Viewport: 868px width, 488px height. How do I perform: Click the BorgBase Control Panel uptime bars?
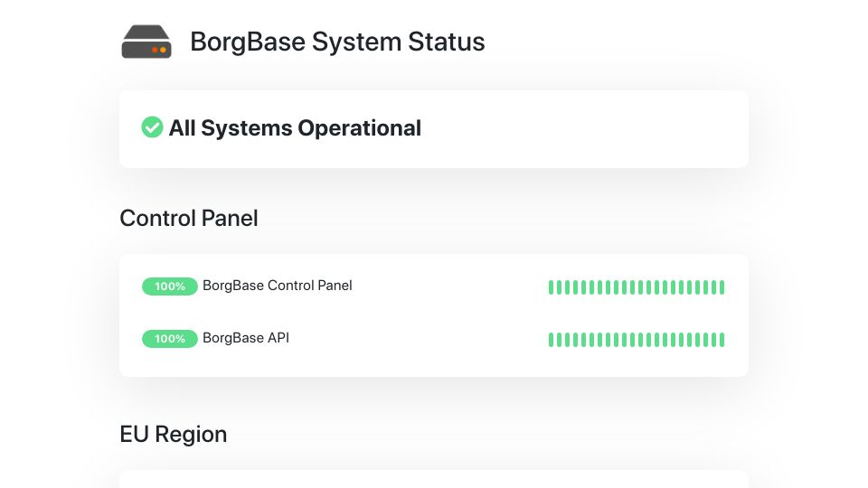[636, 287]
